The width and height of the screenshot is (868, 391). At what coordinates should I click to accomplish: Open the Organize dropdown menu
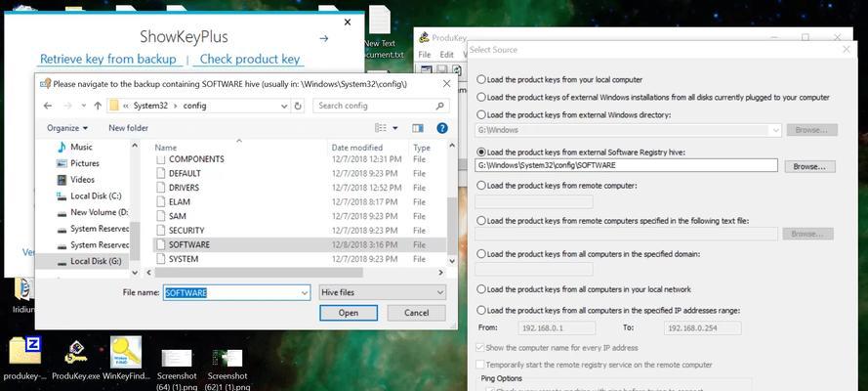67,128
